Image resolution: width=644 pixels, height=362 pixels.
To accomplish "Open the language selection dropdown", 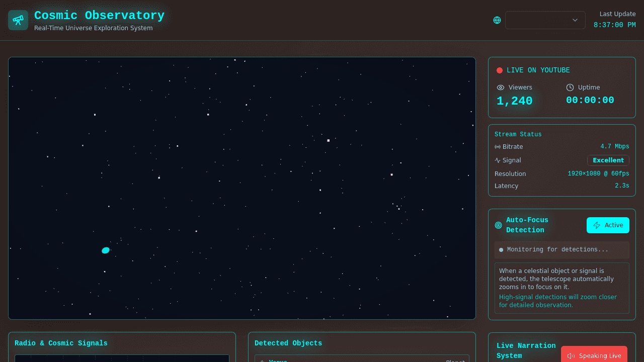I will coord(545,20).
